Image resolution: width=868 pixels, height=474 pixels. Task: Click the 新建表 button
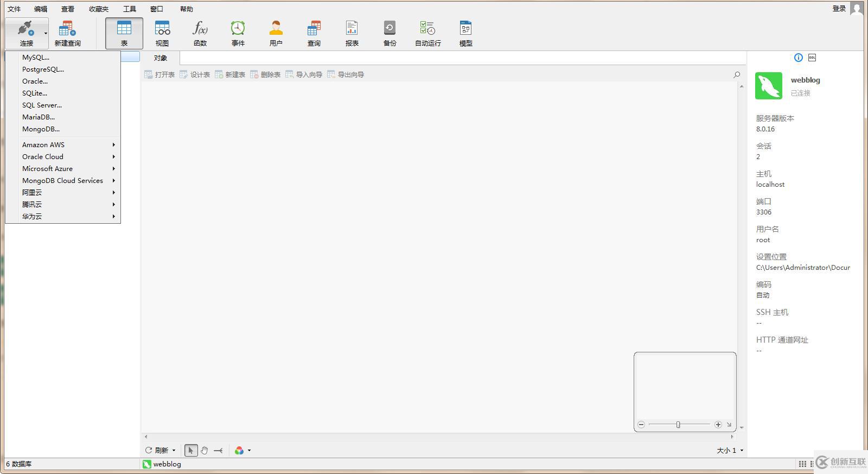tap(230, 74)
